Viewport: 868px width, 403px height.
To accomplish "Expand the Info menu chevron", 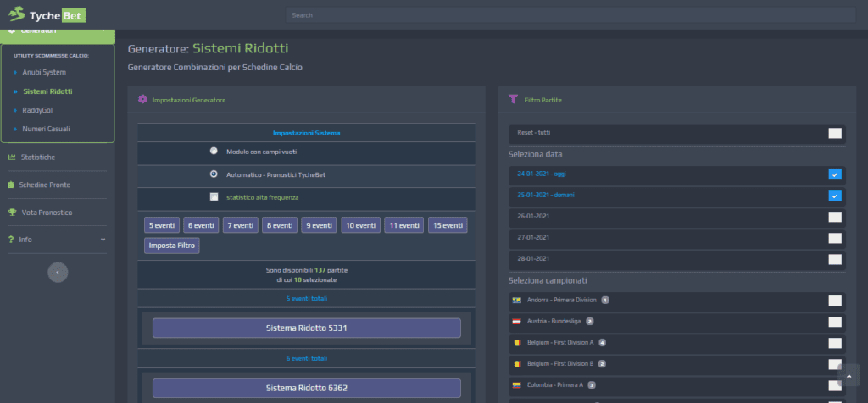I will [x=103, y=240].
